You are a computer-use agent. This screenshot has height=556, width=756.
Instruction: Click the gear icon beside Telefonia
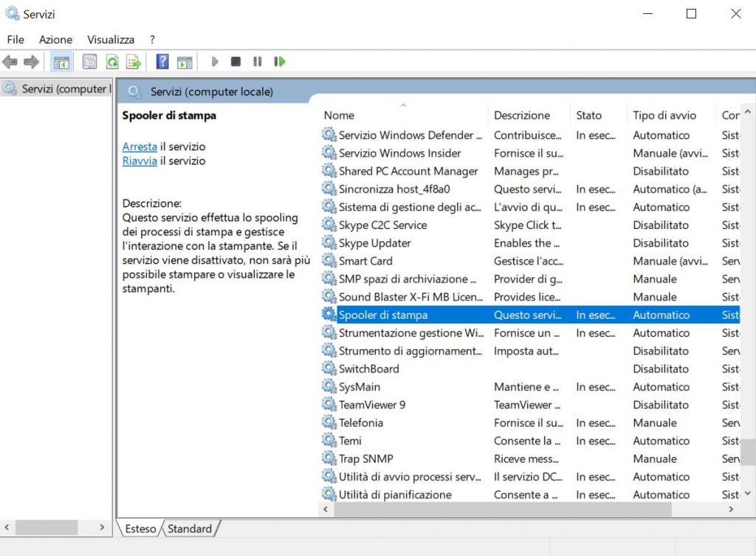tap(329, 422)
